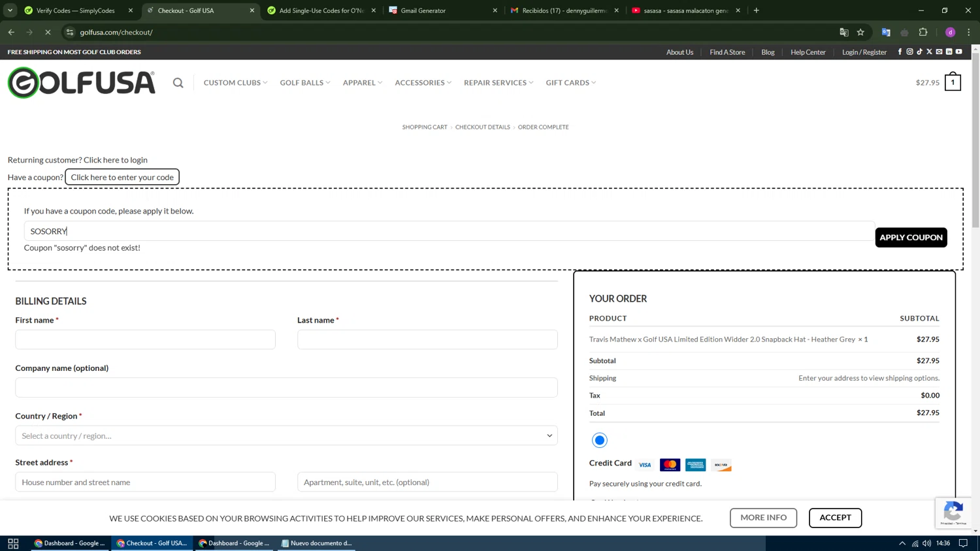The width and height of the screenshot is (980, 551).
Task: Expand the Custom Clubs menu
Action: click(235, 83)
